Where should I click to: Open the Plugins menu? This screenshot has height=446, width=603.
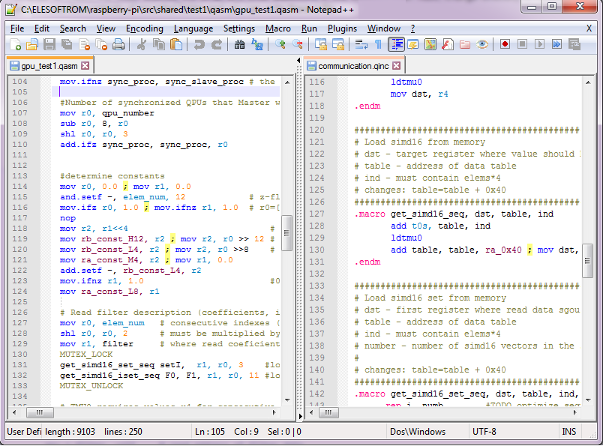pyautogui.click(x=342, y=29)
